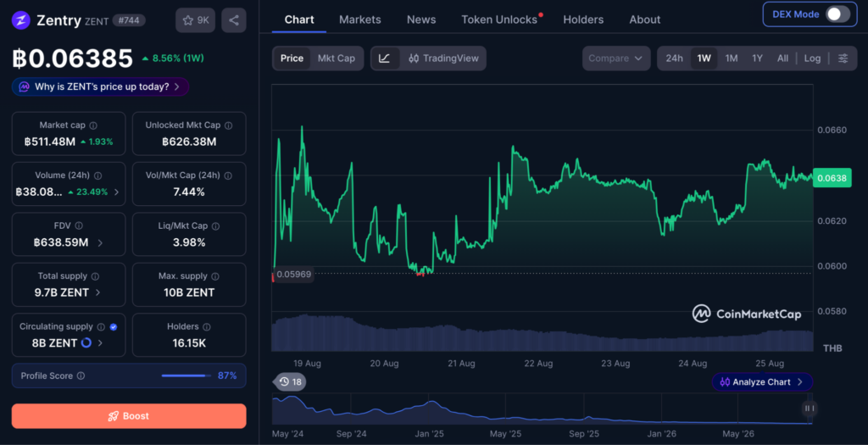Click Holders info icon
868x445 pixels.
tap(207, 326)
